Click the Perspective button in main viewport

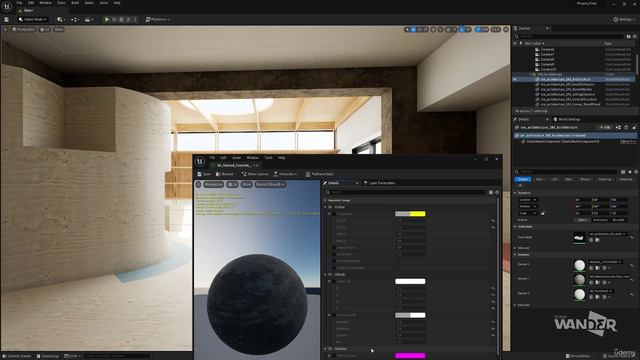(x=24, y=29)
